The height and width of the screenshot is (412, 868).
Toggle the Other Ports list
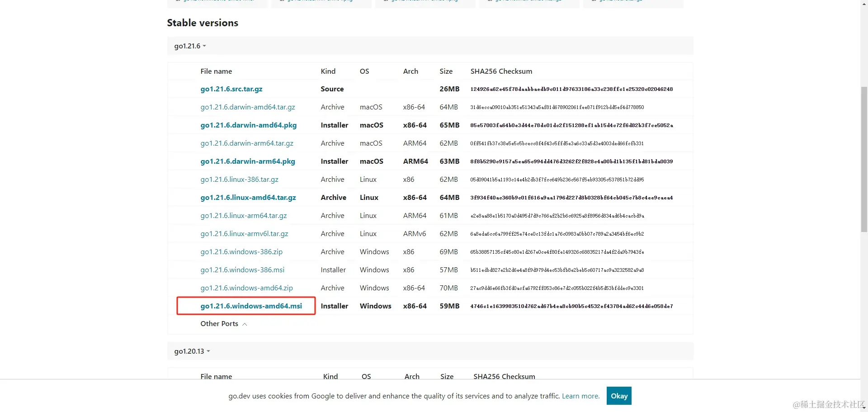tap(224, 324)
